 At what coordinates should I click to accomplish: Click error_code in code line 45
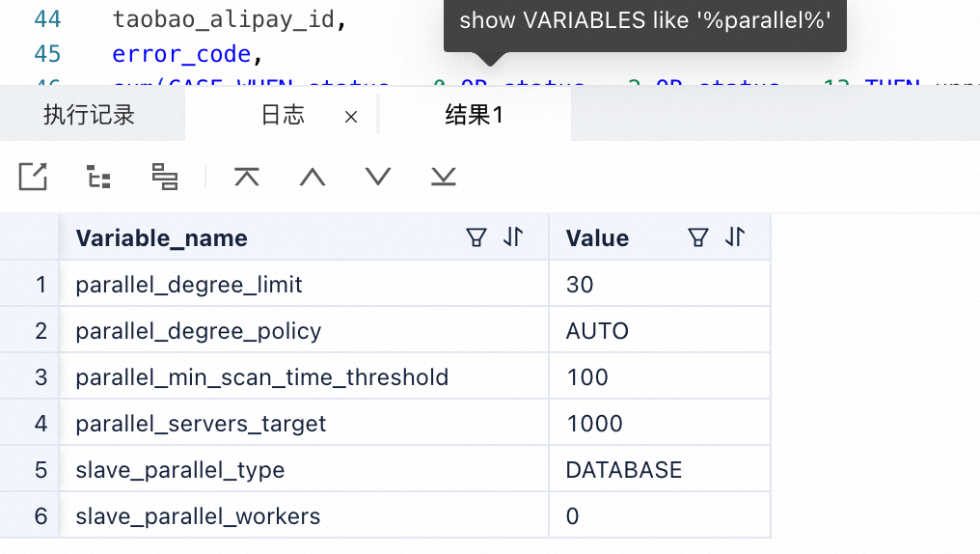(181, 54)
